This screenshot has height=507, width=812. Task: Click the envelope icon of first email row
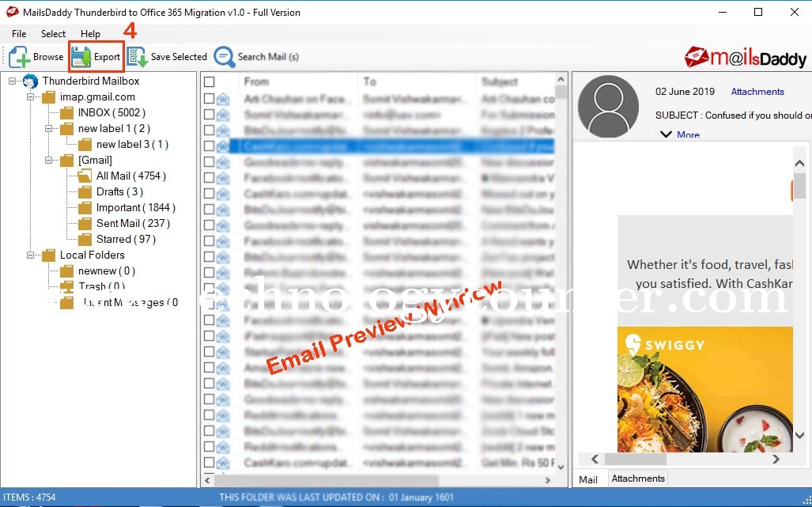click(223, 98)
